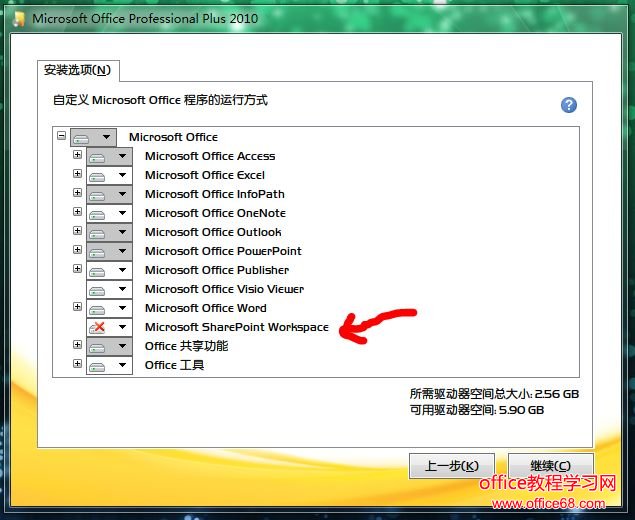Viewport: 635px width, 520px height.
Task: Open install-state dropdown for Microsoft Office Outlook
Action: (x=109, y=232)
